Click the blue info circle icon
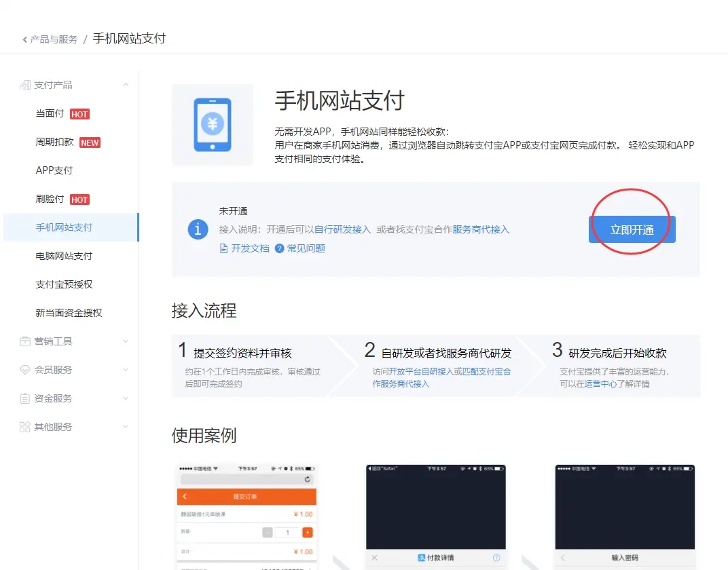 coord(198,229)
